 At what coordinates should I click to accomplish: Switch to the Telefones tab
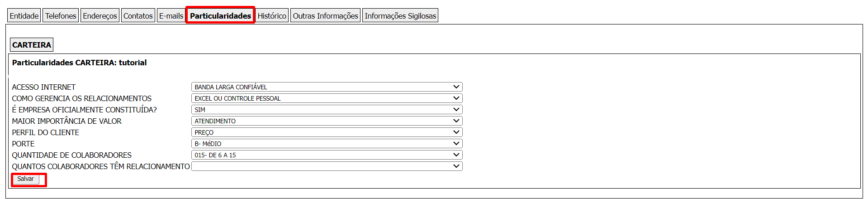point(61,16)
